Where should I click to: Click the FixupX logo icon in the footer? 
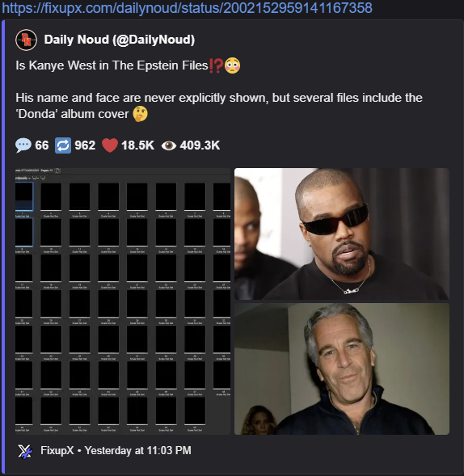point(25,451)
